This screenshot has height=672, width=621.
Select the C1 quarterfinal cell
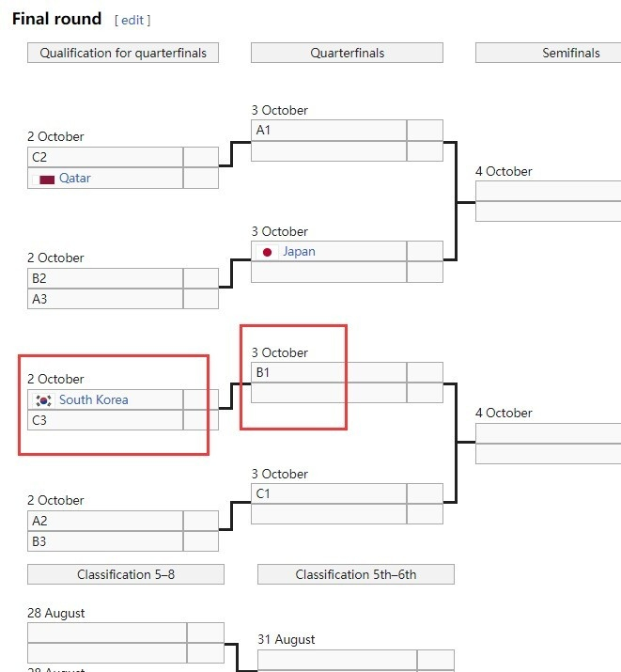click(329, 493)
